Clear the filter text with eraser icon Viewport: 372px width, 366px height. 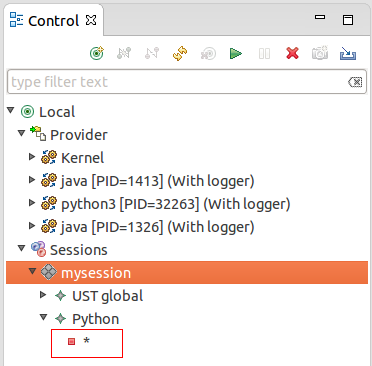pos(355,82)
